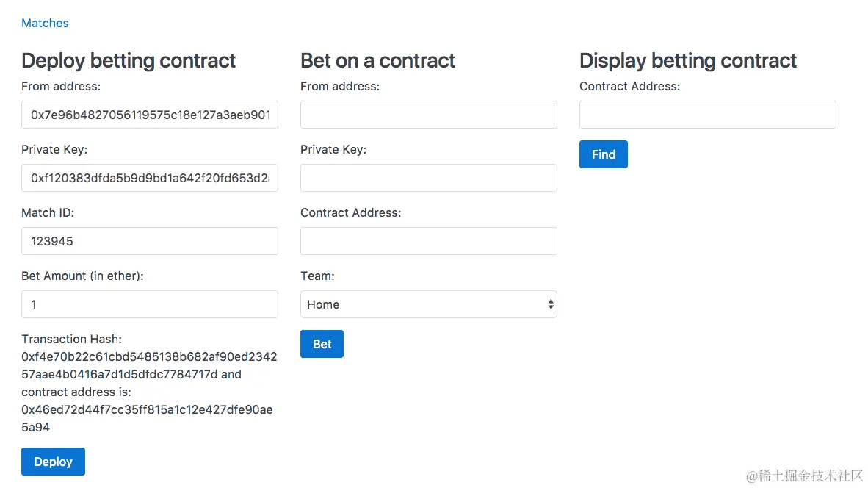Viewport: 868px width, 488px height.
Task: Focus the Deploy From address field
Action: (150, 115)
